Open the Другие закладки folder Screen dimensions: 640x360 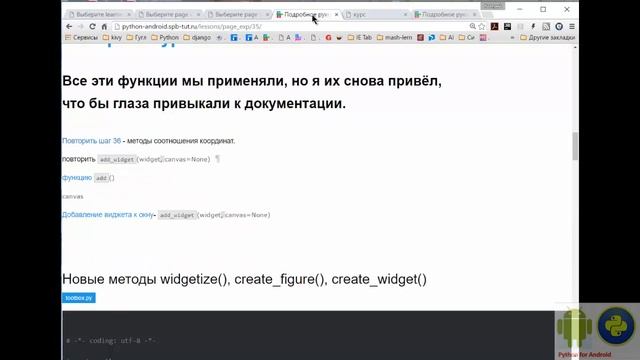pos(547,38)
